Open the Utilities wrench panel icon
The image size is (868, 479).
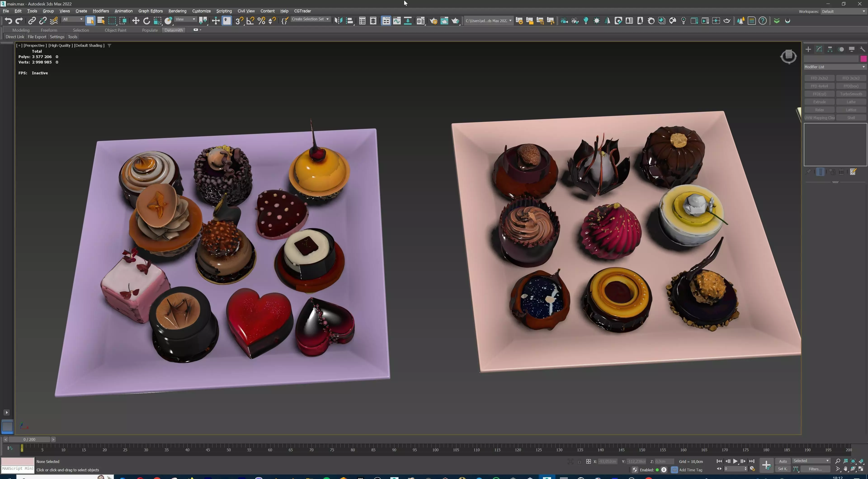862,49
